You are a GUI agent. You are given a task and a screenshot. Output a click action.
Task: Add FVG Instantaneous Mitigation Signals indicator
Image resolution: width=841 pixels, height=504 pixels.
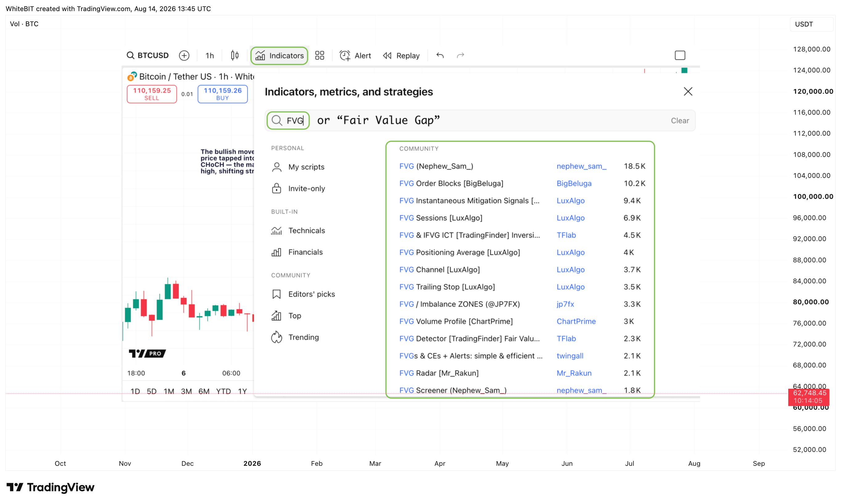point(469,201)
